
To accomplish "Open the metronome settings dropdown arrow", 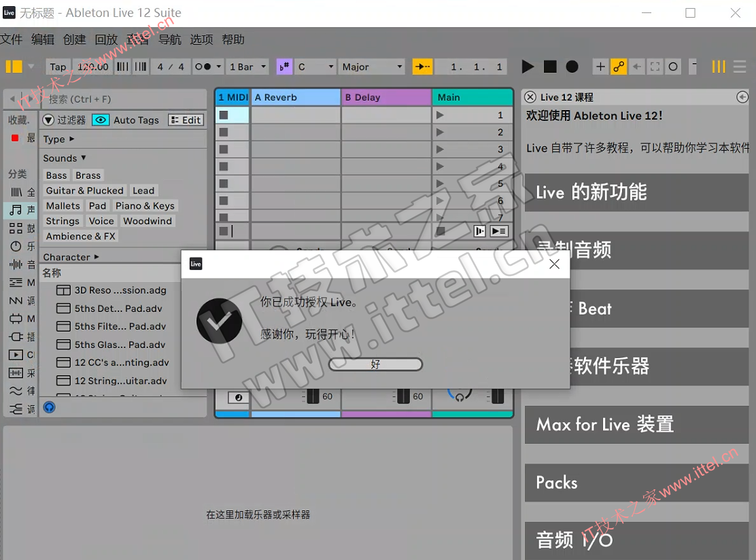I will pyautogui.click(x=218, y=67).
